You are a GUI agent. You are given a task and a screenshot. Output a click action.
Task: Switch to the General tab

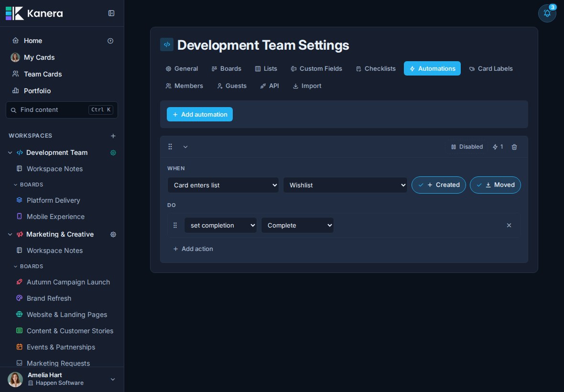(182, 69)
